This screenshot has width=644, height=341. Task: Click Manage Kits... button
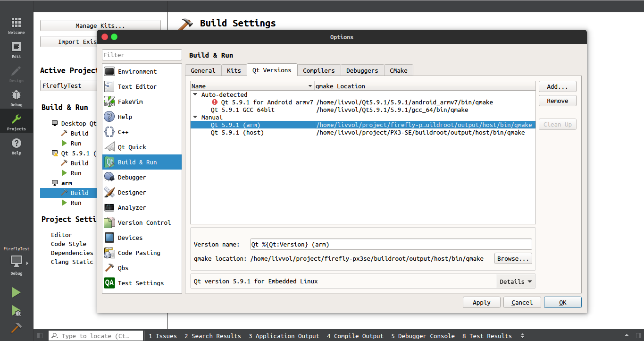(x=100, y=26)
